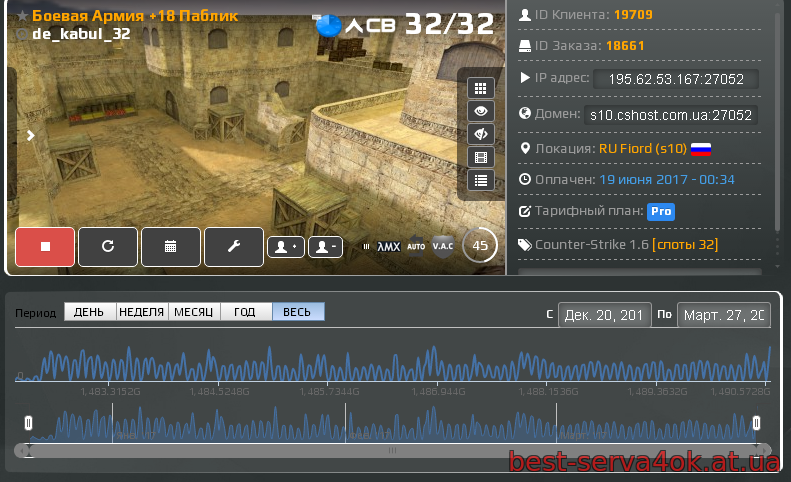
Task: Click the globe icon beside Домен
Action: (x=525, y=113)
